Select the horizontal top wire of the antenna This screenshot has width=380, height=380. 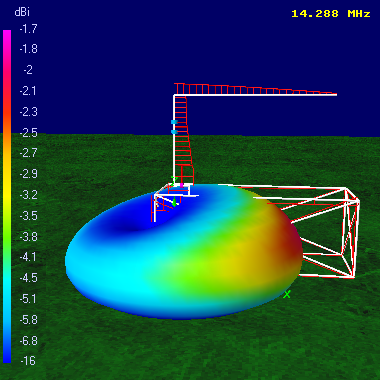(x=255, y=95)
